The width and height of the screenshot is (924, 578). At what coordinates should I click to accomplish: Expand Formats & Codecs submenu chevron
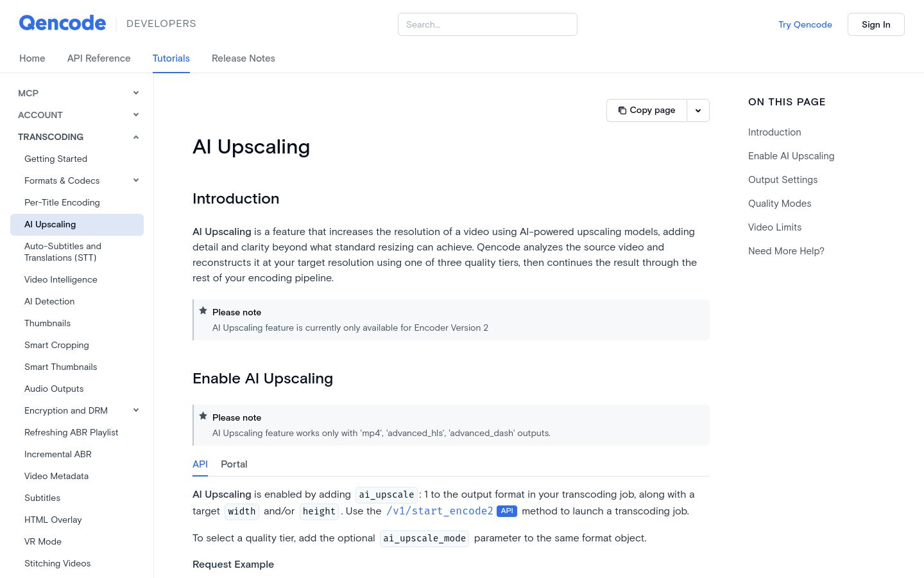[136, 180]
